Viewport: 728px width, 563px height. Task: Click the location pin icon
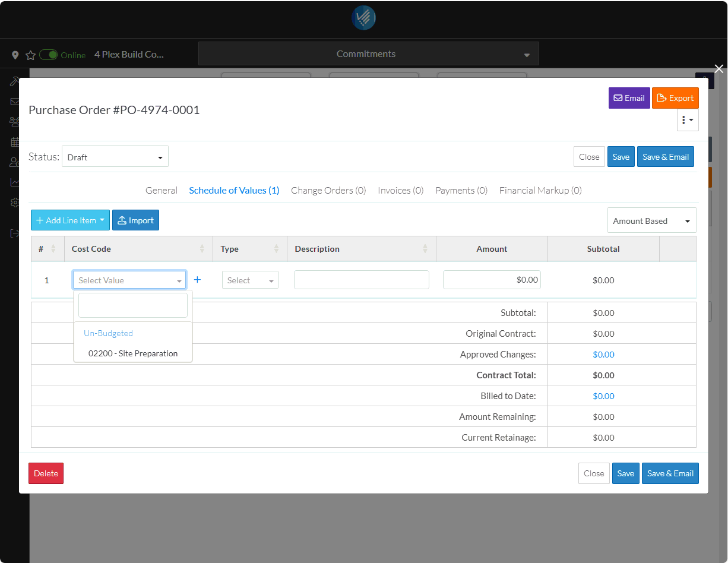point(15,55)
